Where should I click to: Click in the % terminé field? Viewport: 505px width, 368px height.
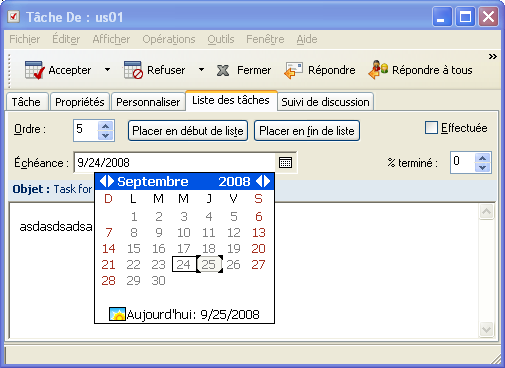click(x=463, y=162)
